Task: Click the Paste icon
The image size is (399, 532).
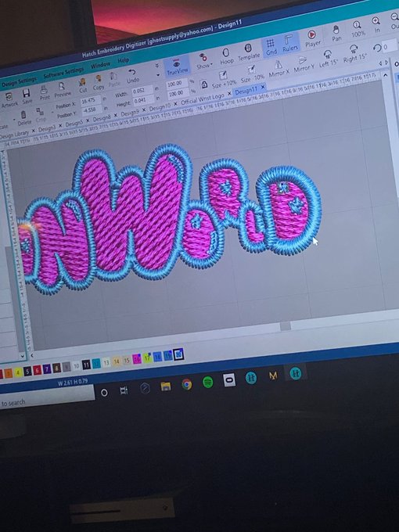Action: [x=114, y=77]
